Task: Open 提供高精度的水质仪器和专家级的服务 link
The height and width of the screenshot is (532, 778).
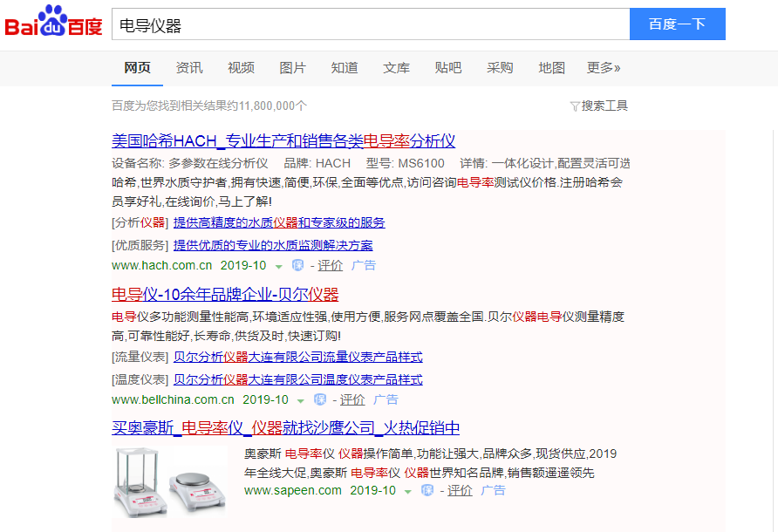Action: point(279,222)
